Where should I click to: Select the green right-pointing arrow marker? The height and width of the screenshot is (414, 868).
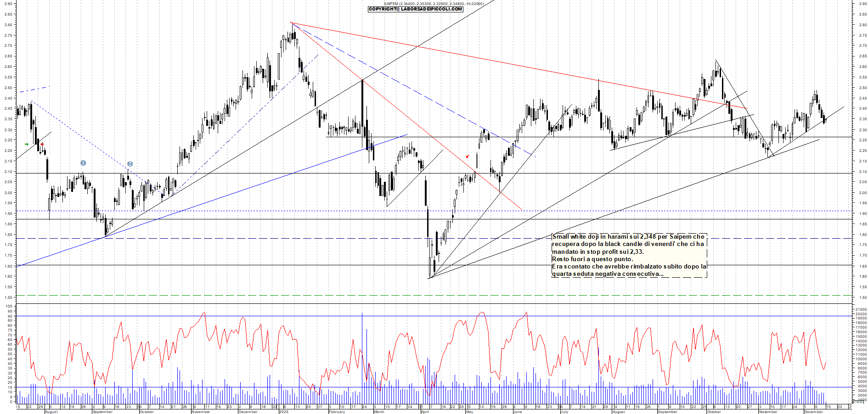pos(27,145)
